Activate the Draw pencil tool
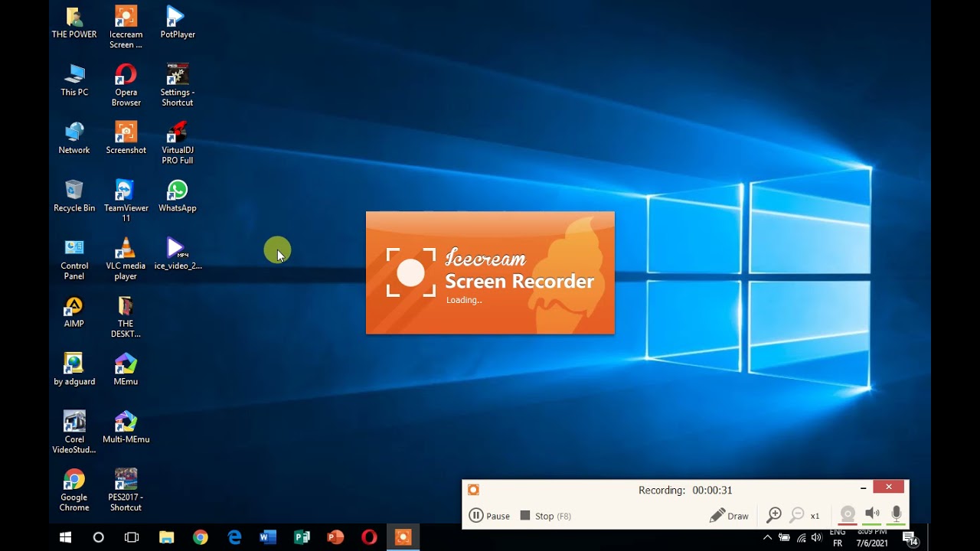980x551 pixels. coord(729,516)
